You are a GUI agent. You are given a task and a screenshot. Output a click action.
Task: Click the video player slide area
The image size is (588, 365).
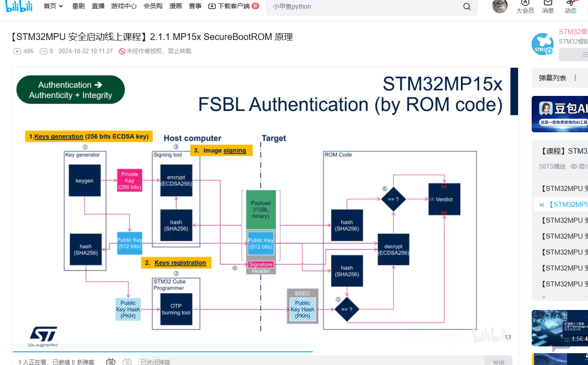[265, 209]
